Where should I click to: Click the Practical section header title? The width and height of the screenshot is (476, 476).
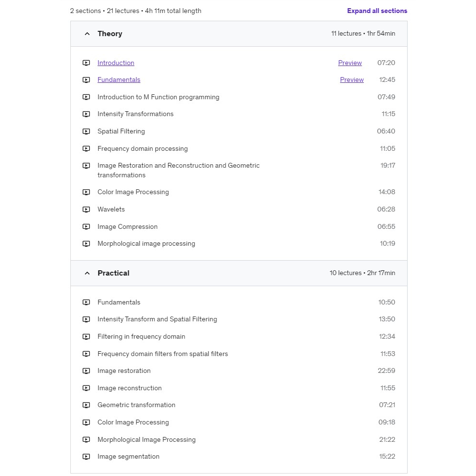[x=113, y=273]
